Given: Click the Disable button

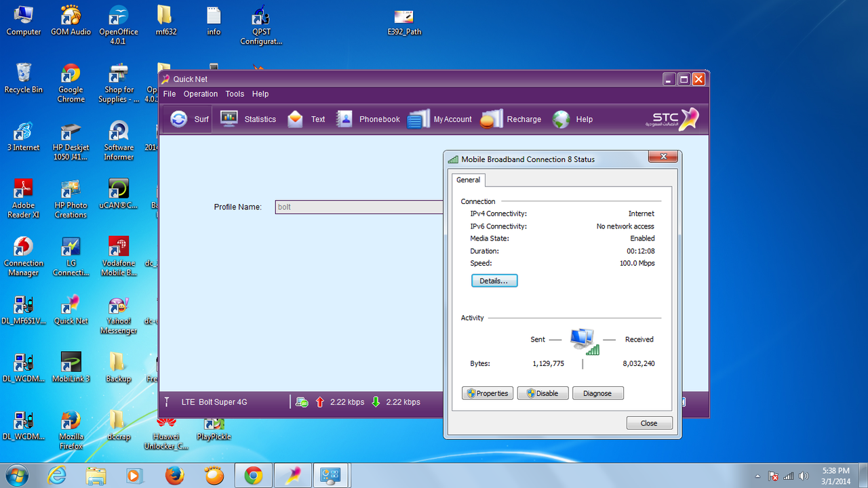Looking at the screenshot, I should (542, 393).
